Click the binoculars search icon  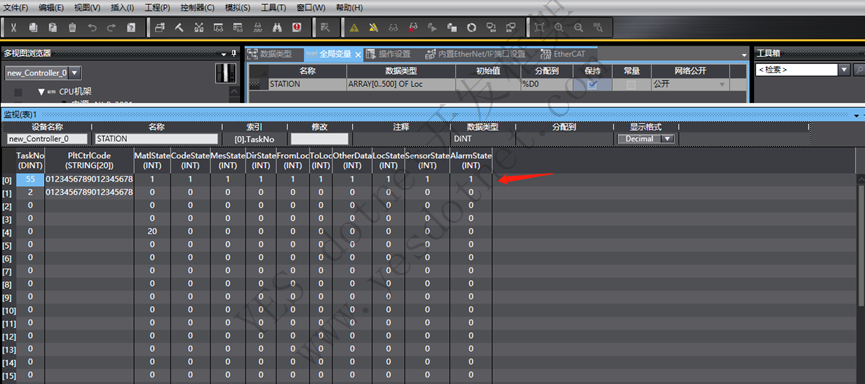click(277, 27)
